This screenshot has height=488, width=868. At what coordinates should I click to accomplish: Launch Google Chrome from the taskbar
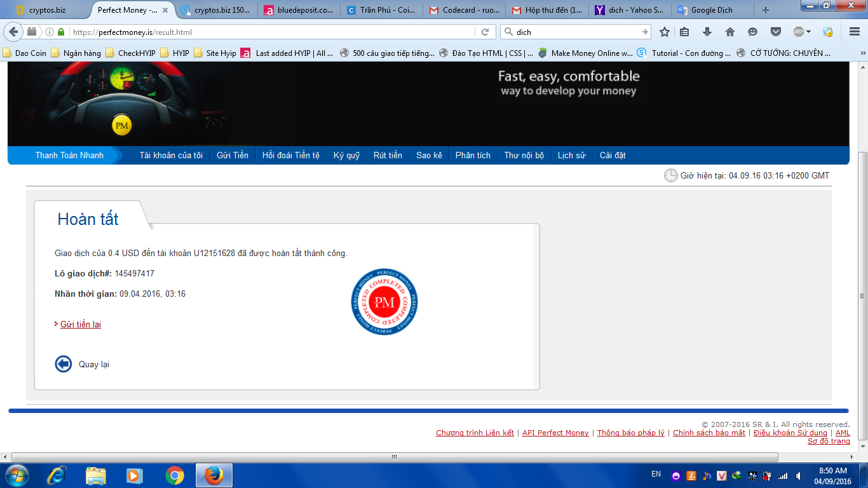click(x=174, y=475)
